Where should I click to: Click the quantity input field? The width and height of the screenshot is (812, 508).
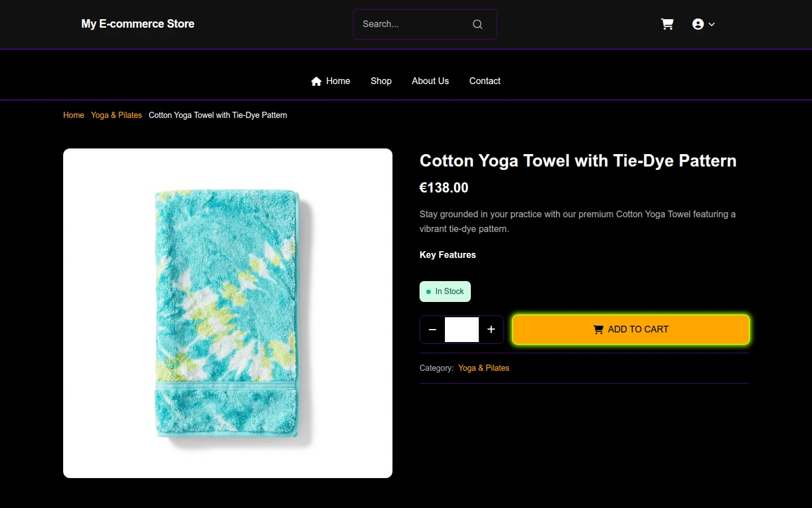pos(462,330)
